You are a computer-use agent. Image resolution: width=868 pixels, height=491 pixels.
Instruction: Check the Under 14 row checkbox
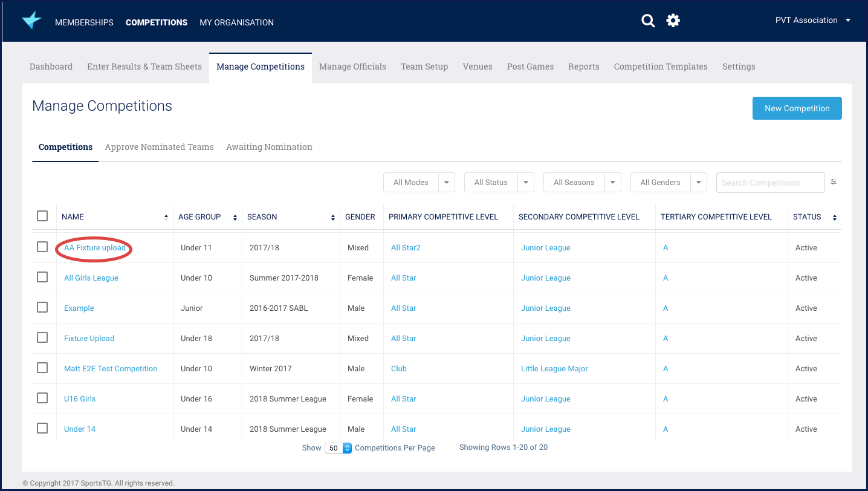point(42,428)
